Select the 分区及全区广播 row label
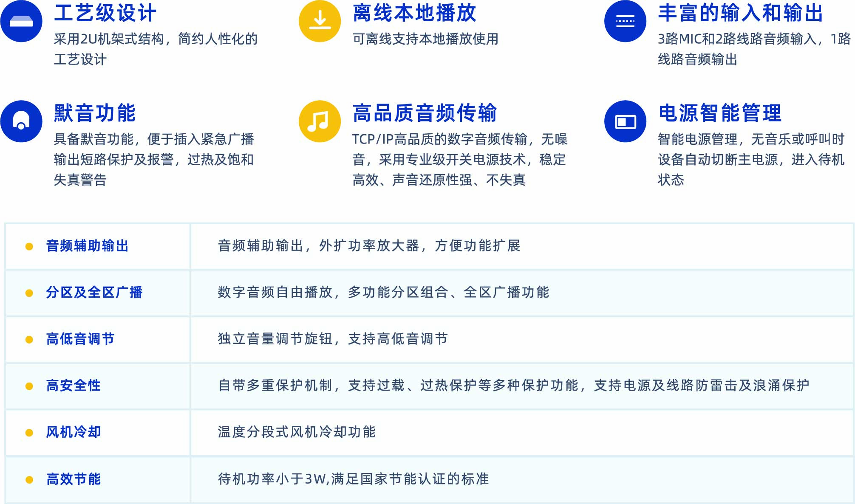Viewport: 855px width, 504px height. 94,293
